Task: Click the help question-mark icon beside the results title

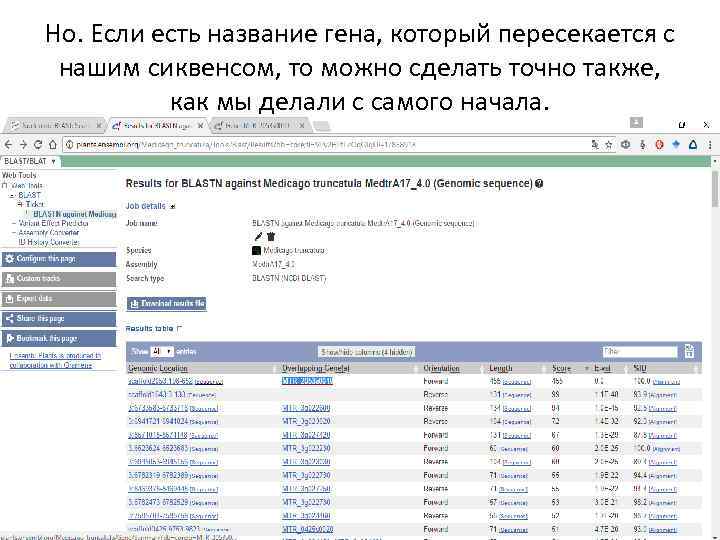Action: 539,183
